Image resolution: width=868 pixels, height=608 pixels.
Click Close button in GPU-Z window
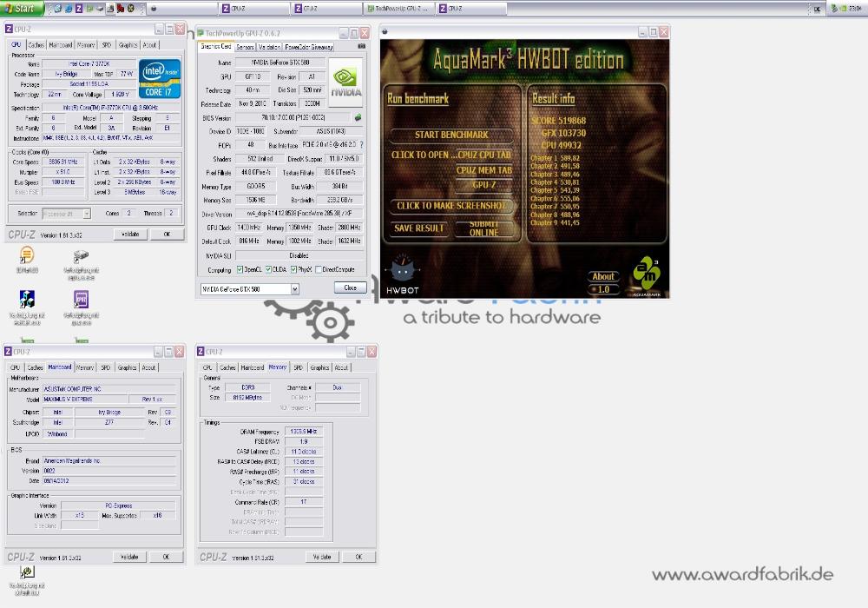pyautogui.click(x=351, y=287)
